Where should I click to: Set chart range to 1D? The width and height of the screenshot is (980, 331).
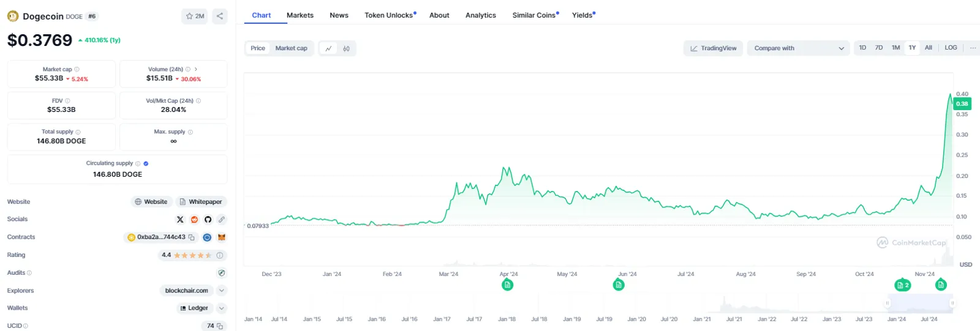tap(862, 48)
